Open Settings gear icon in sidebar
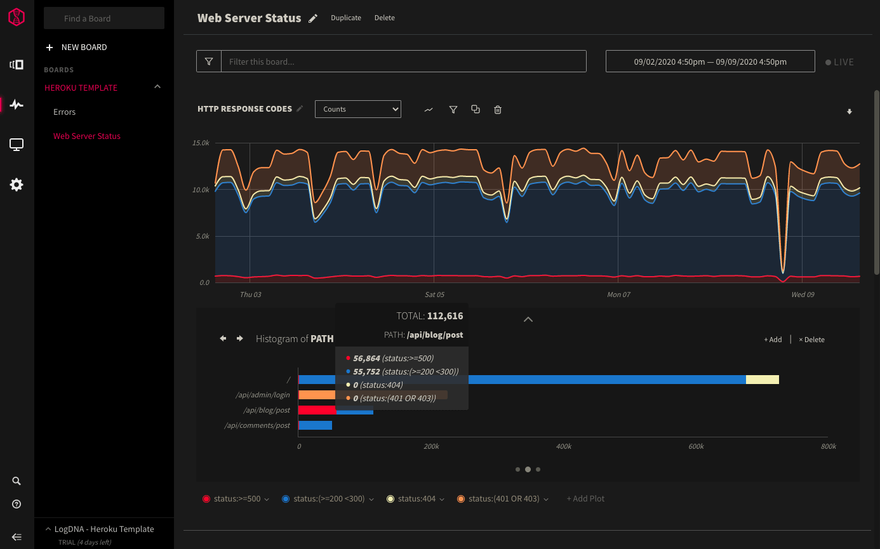Viewport: 880px width, 549px height. point(16,185)
